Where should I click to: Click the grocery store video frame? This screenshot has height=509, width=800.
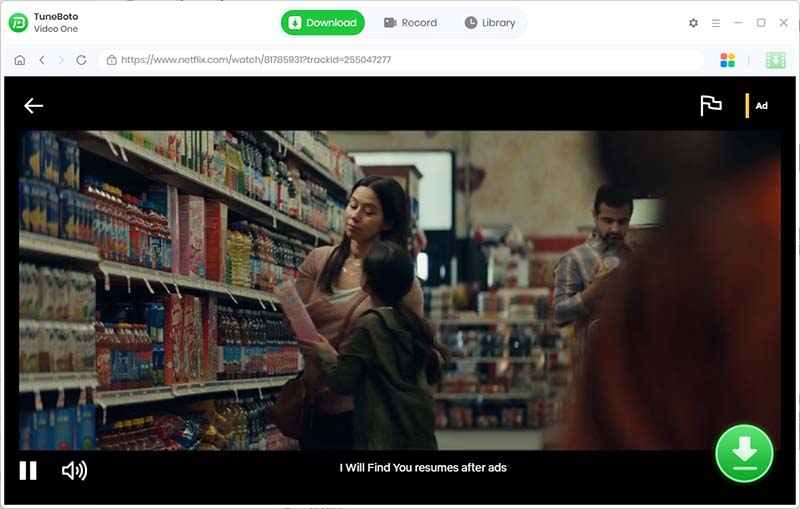[x=399, y=290]
